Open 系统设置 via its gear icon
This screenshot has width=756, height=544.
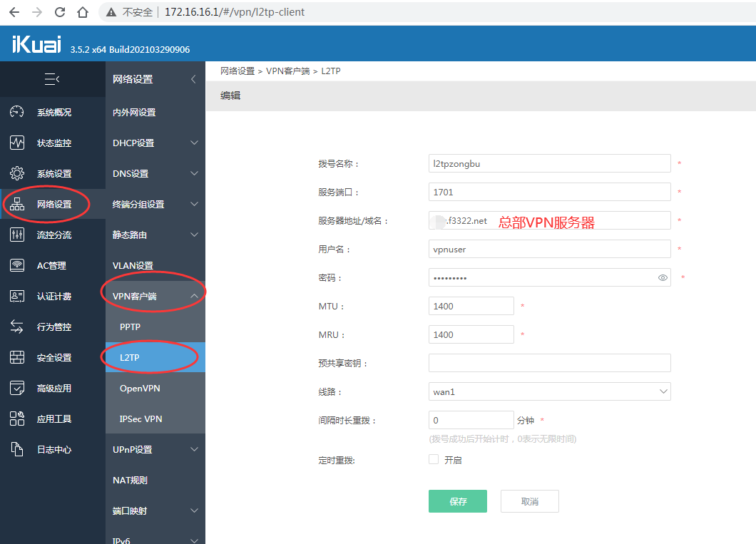coord(17,173)
